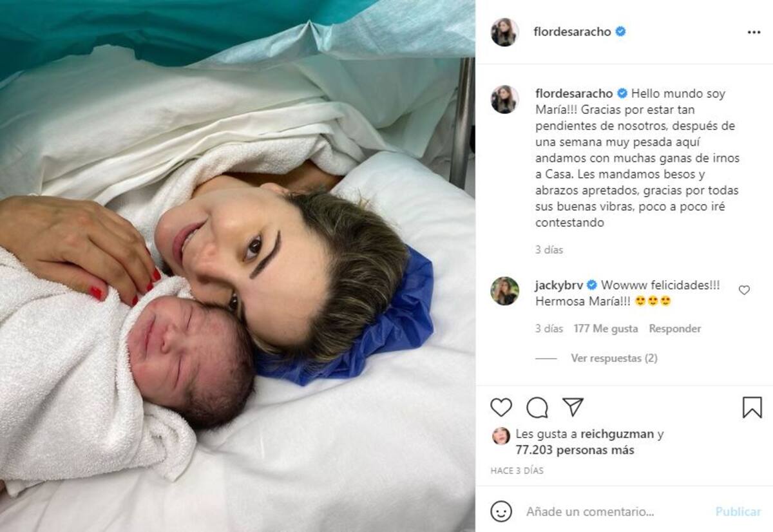Reply to jackybrv's comment via Responder
The width and height of the screenshot is (773, 532).
674,328
